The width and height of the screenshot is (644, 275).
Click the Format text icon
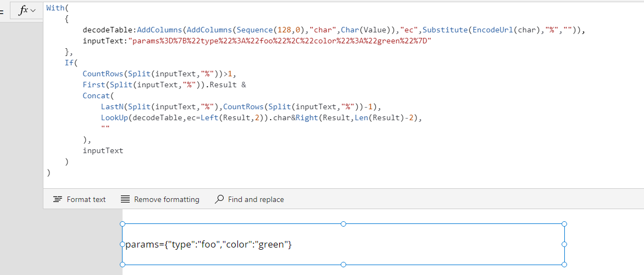pyautogui.click(x=58, y=199)
